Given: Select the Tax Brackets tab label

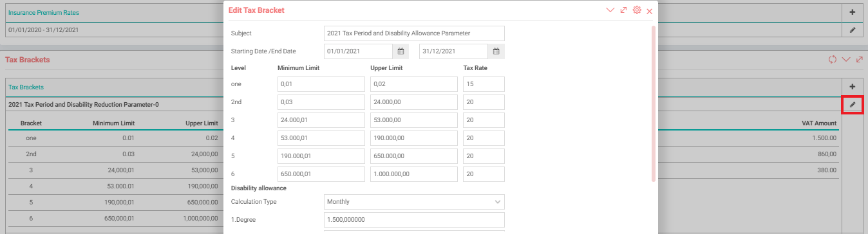Looking at the screenshot, I should pyautogui.click(x=26, y=87).
